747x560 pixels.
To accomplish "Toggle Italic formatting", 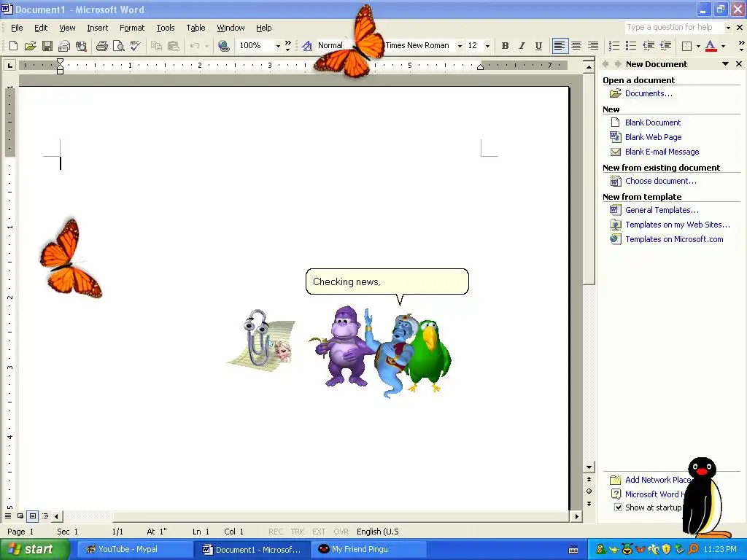I will 522,46.
